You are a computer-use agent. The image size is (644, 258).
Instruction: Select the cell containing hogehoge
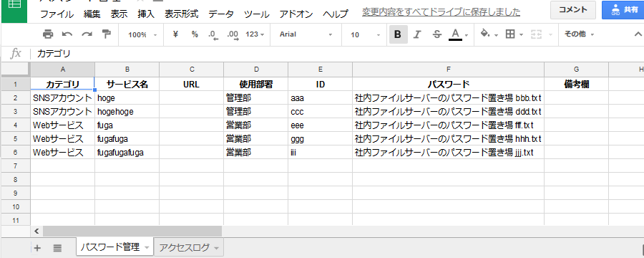click(x=127, y=112)
